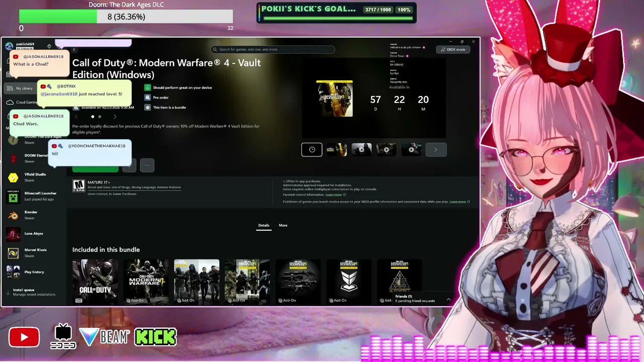Click the ESRB Mature 17+ rating badge
The image size is (644, 362).
pyautogui.click(x=78, y=186)
